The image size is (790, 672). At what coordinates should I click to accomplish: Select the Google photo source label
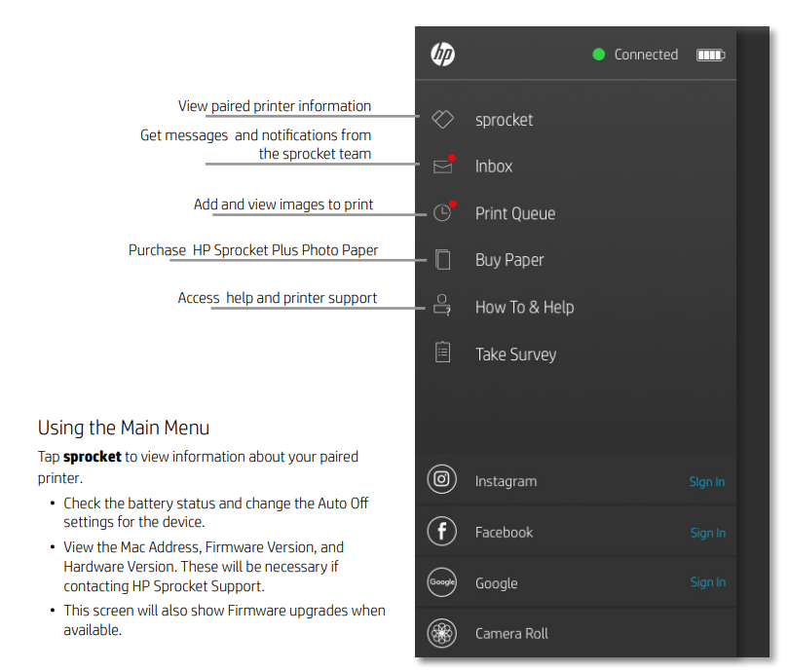pos(496,583)
